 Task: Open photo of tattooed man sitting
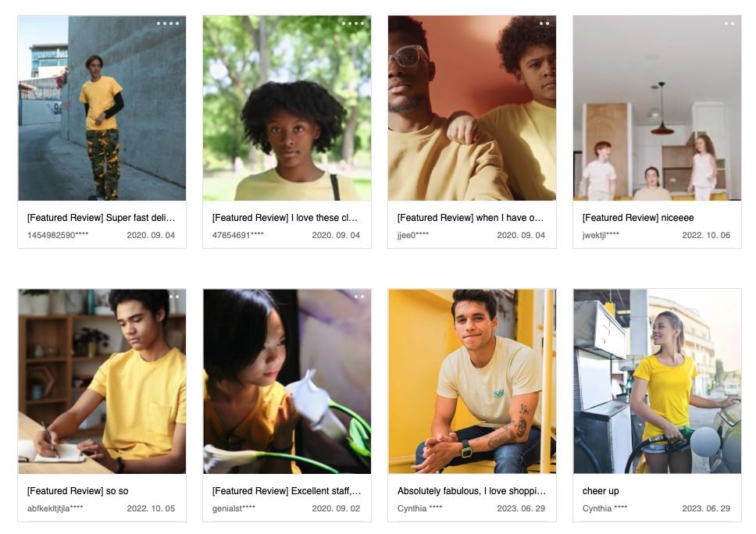pos(472,381)
